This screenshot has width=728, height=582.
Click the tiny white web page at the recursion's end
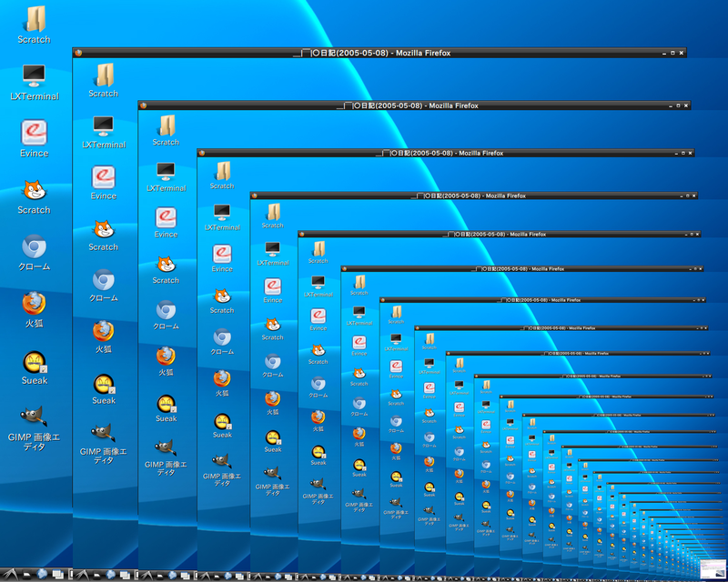(712, 569)
